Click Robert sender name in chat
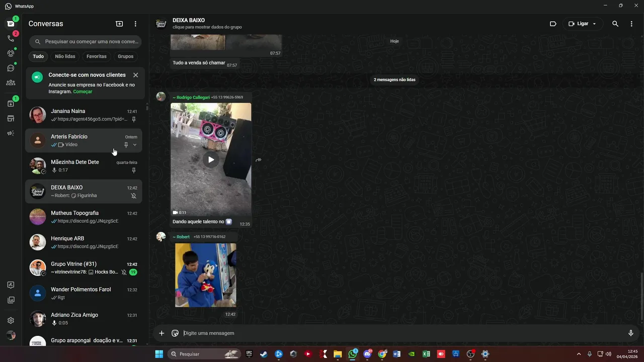This screenshot has height=362, width=644. click(183, 237)
